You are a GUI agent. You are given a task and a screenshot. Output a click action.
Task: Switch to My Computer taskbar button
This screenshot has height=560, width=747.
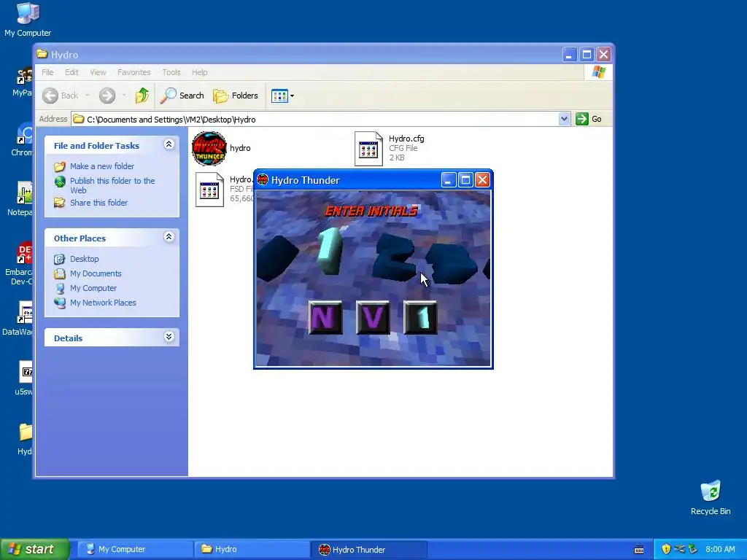[x=134, y=549]
